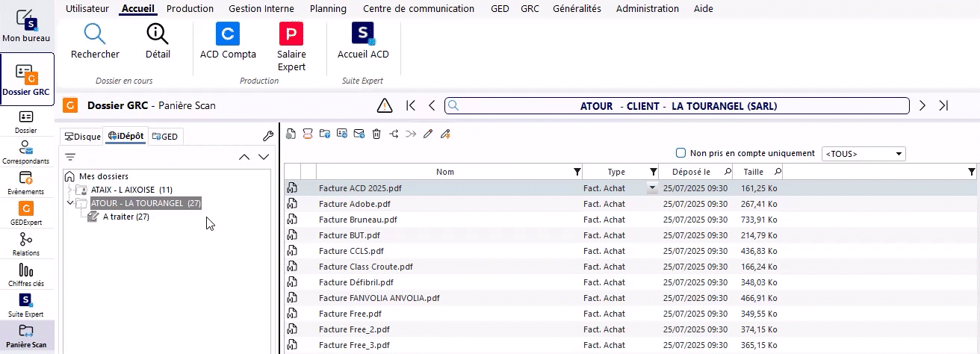The height and width of the screenshot is (354, 980).
Task: Click the folder upload icon in toolbar
Action: [325, 134]
